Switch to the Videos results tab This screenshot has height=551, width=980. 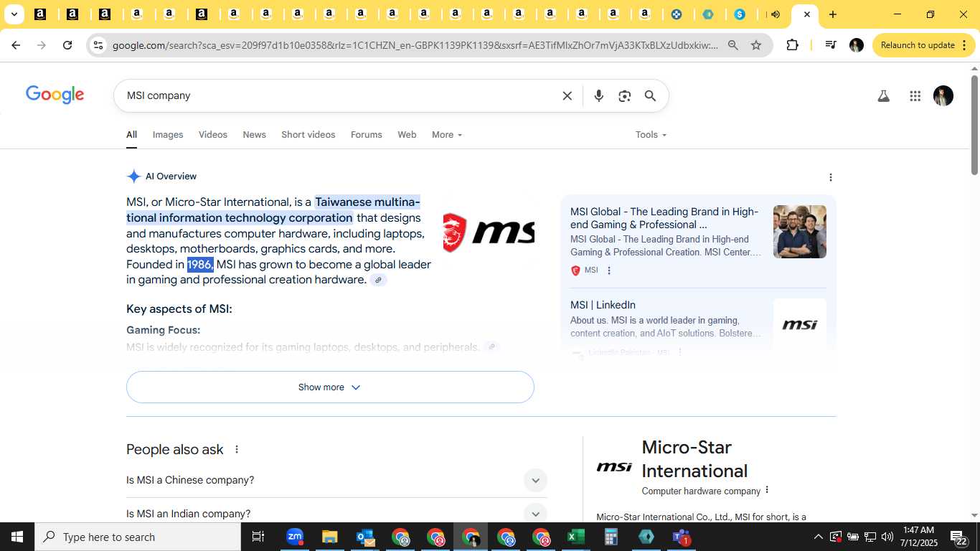(x=213, y=135)
